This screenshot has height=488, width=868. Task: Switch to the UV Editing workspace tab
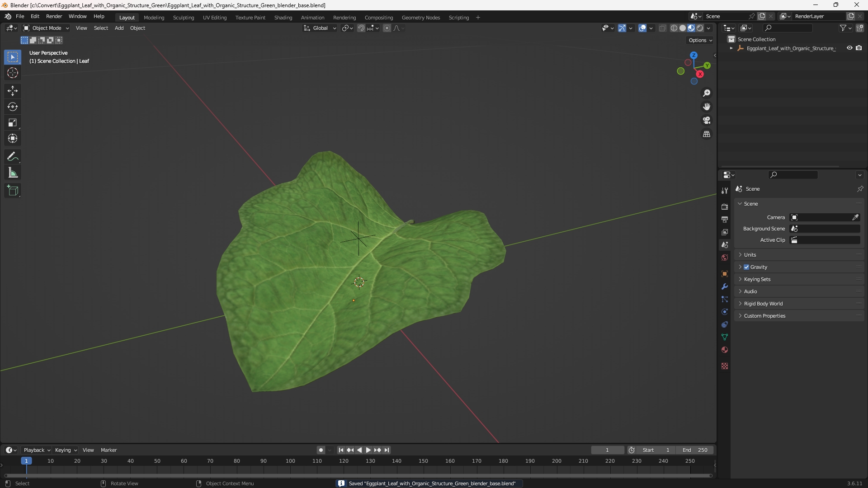pos(215,18)
